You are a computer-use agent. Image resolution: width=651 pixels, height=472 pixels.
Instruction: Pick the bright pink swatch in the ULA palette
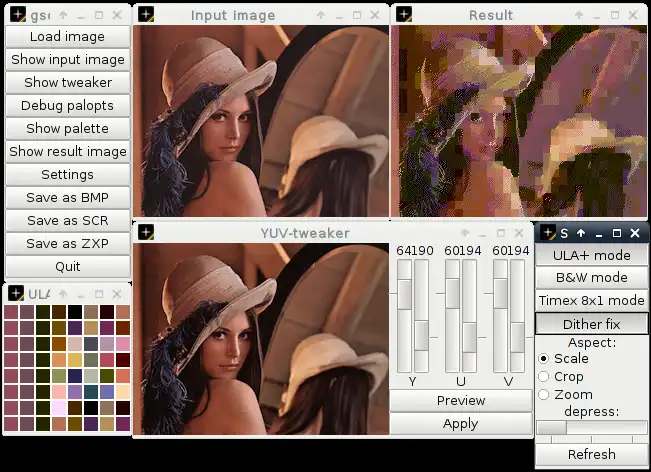[x=123, y=344]
